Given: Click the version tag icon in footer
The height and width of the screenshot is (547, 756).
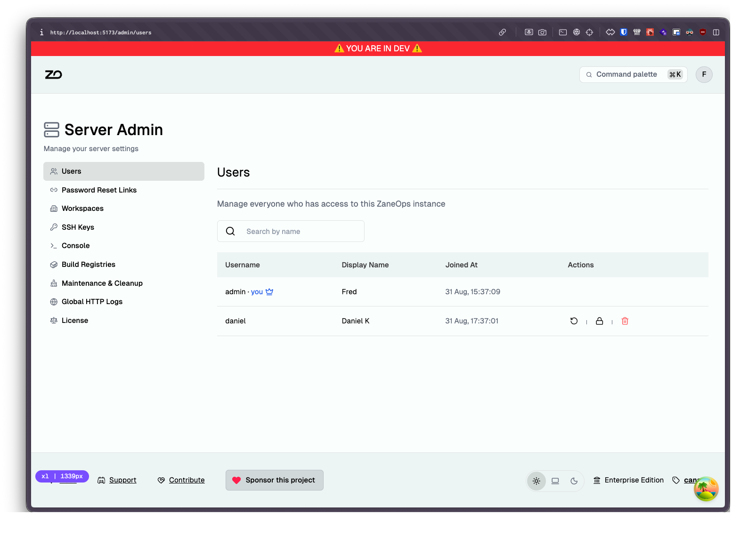Looking at the screenshot, I should (x=676, y=480).
